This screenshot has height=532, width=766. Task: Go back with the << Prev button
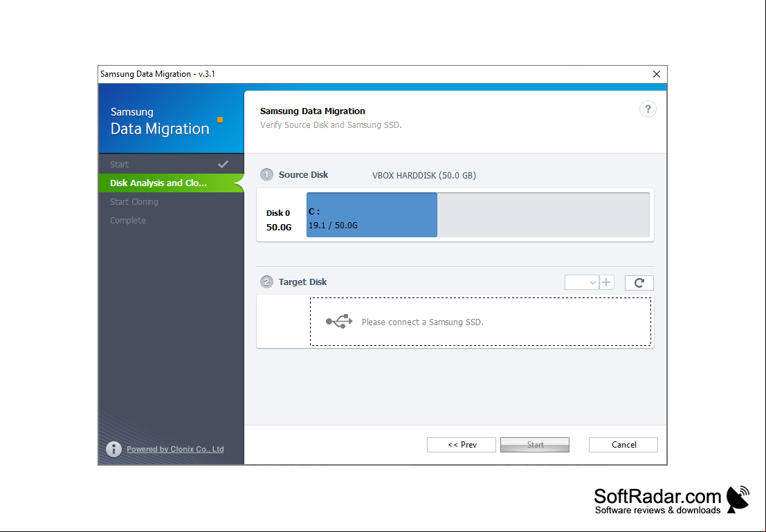pos(461,445)
